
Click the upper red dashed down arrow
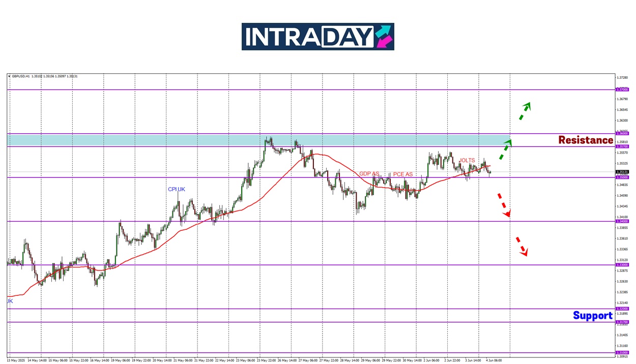coord(503,205)
